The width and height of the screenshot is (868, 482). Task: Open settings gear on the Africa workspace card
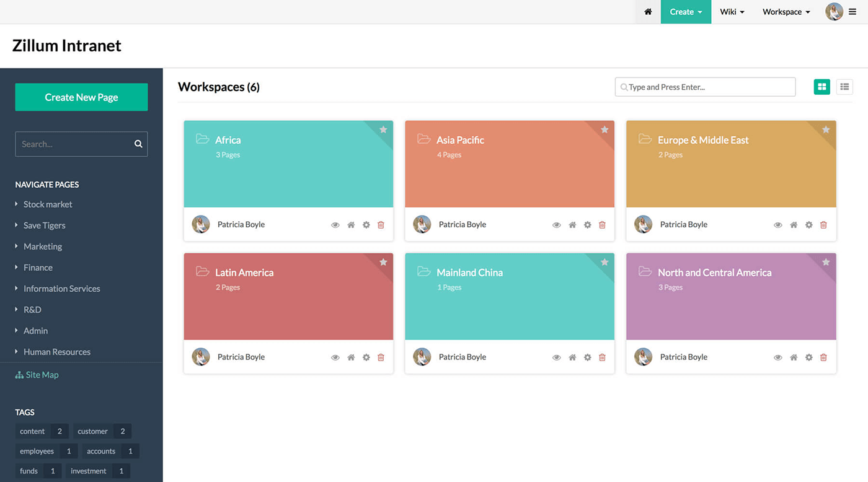[x=366, y=225]
